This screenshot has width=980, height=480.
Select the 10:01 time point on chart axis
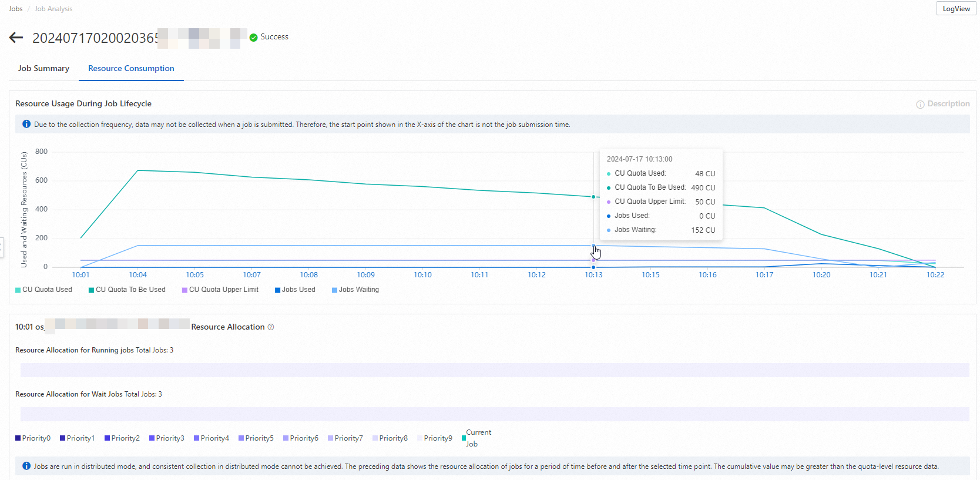click(x=80, y=275)
